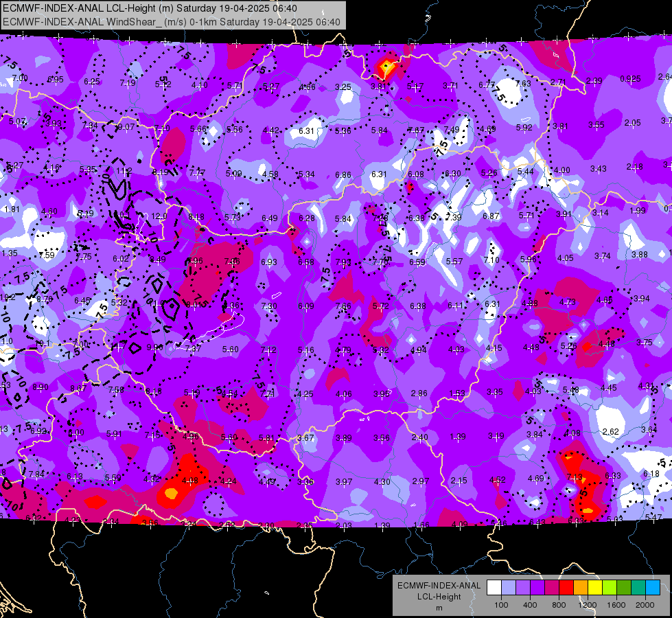Image resolution: width=672 pixels, height=618 pixels.
Task: Click the ECMWF-INDEX-ANAL title in the legend box
Action: (439, 586)
